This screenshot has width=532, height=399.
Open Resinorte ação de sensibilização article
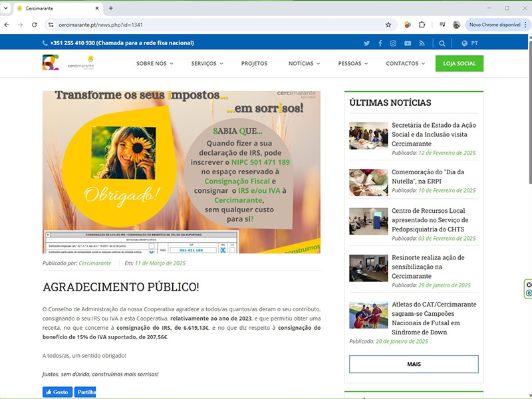(428, 267)
